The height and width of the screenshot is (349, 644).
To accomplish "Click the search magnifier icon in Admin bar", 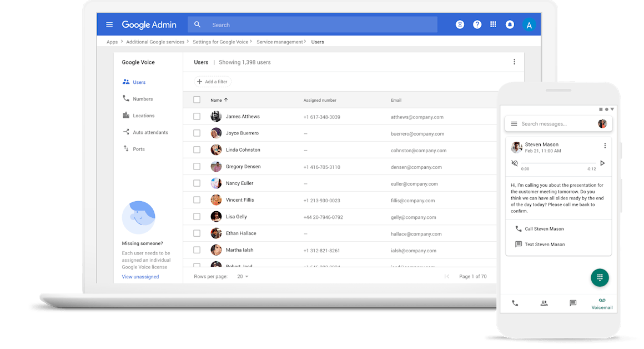I will pos(198,24).
